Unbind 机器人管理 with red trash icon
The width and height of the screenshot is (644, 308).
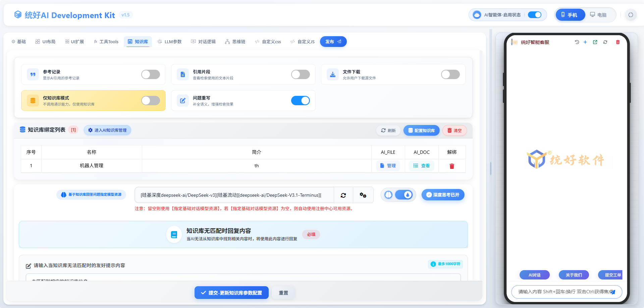tap(452, 166)
